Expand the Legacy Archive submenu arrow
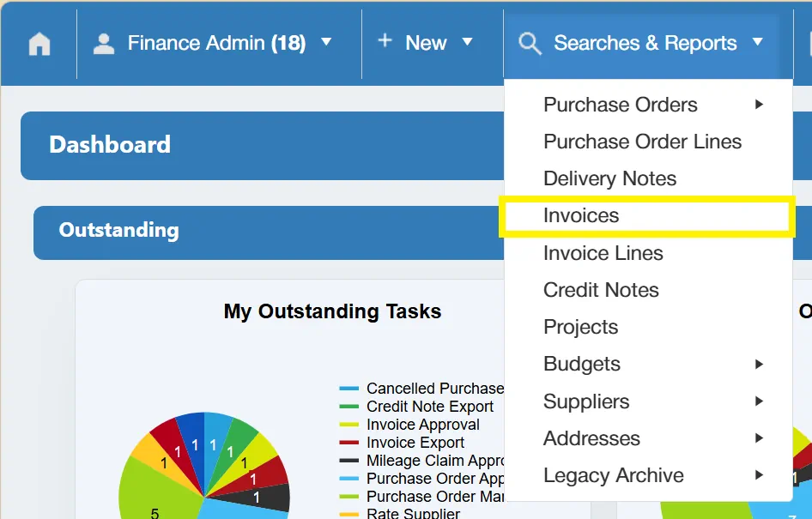Viewport: 812px width, 519px height. pyautogui.click(x=759, y=475)
